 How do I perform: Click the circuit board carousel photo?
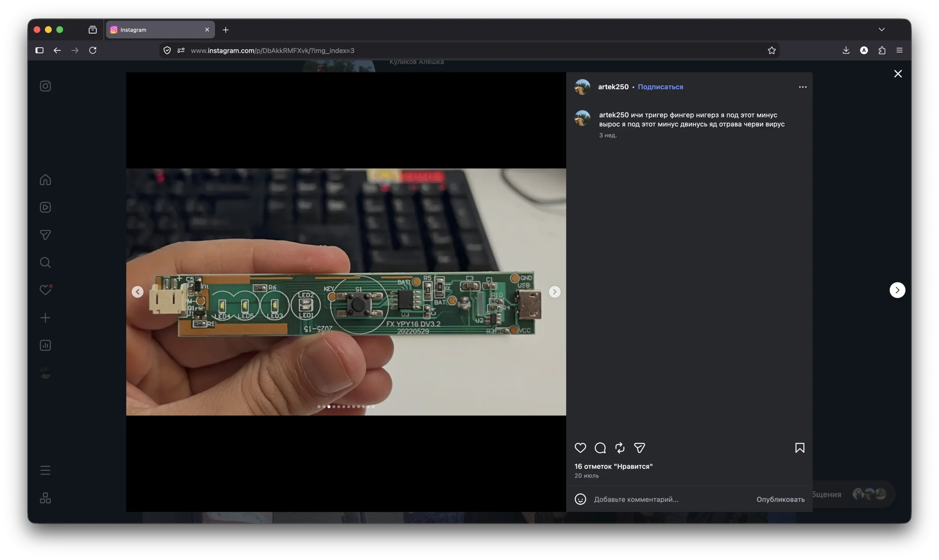pyautogui.click(x=346, y=292)
